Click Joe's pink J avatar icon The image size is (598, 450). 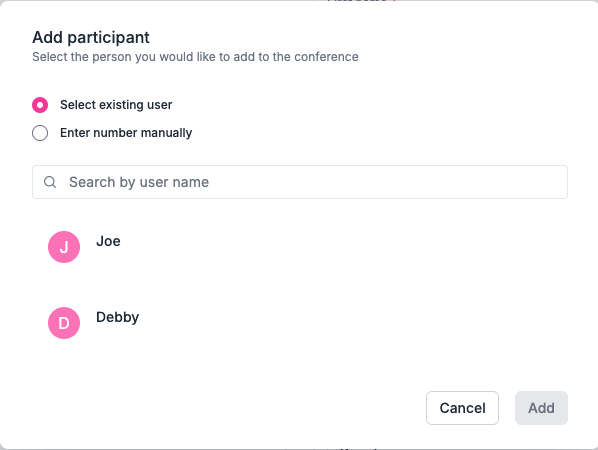tap(64, 247)
